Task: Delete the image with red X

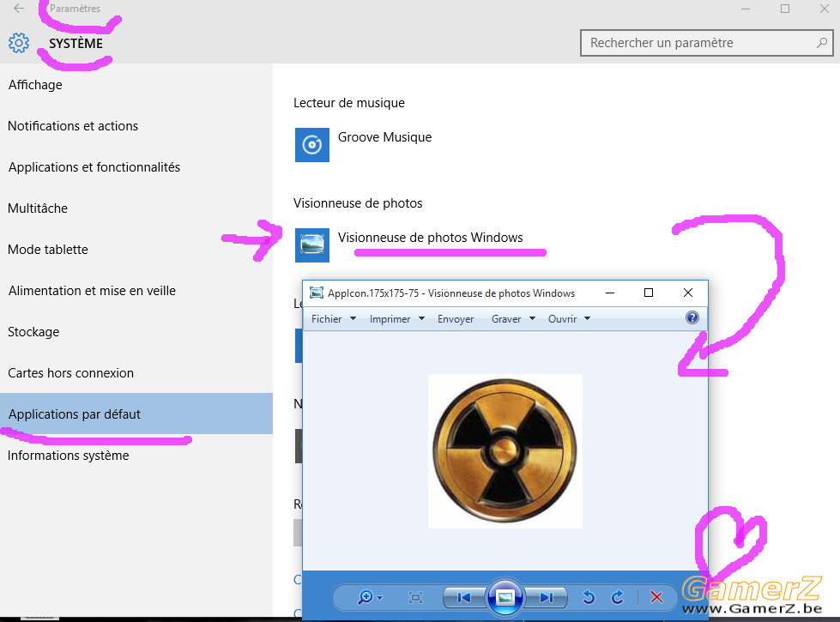Action: (x=656, y=597)
